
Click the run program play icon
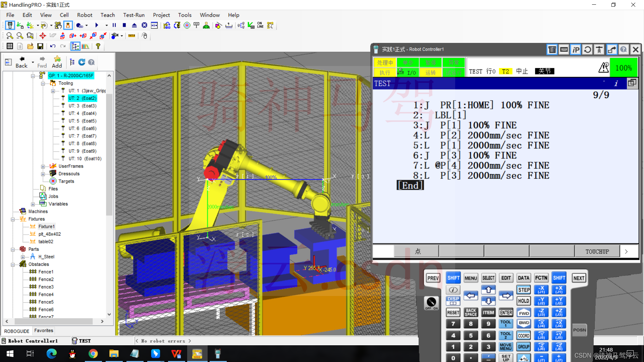[x=97, y=25]
